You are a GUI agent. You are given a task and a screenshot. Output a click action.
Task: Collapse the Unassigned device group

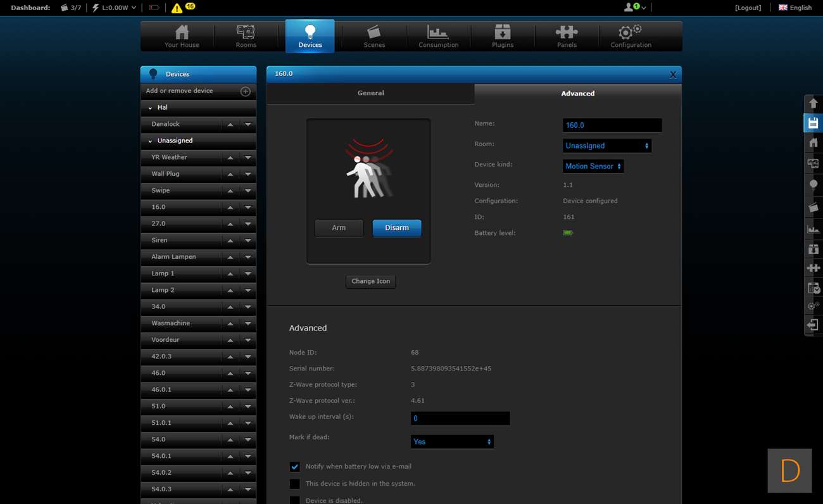(x=151, y=141)
